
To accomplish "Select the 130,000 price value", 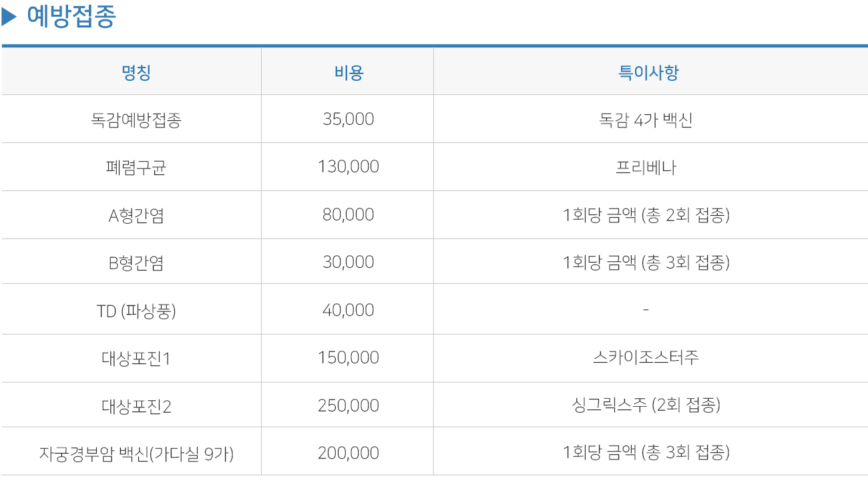I will point(349,167).
